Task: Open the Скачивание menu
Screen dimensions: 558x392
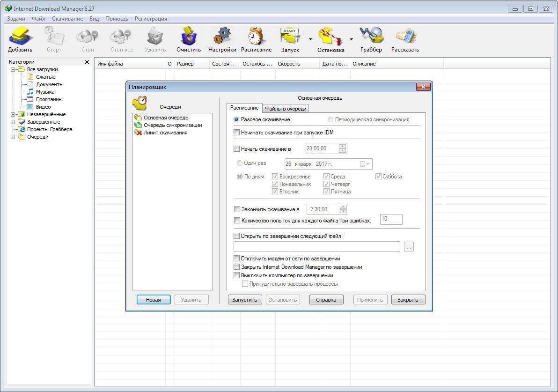Action: tap(67, 19)
